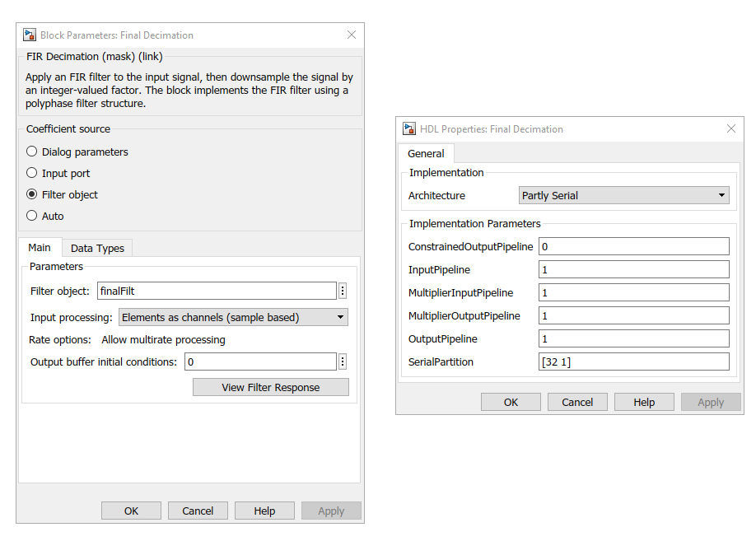Viewport: 756px width, 555px height.
Task: Click the three-dot button beside Output buffer field
Action: click(x=343, y=361)
